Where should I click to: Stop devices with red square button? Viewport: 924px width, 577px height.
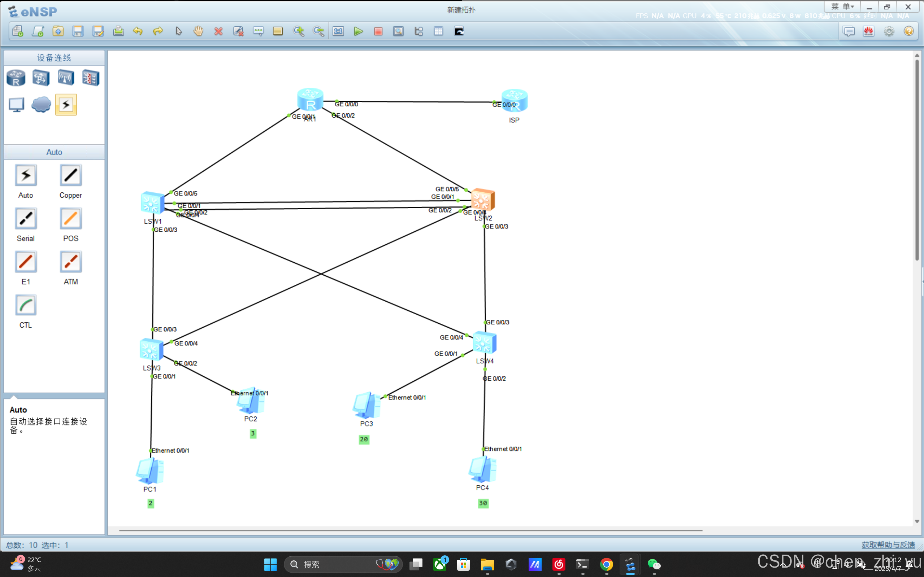pyautogui.click(x=378, y=31)
